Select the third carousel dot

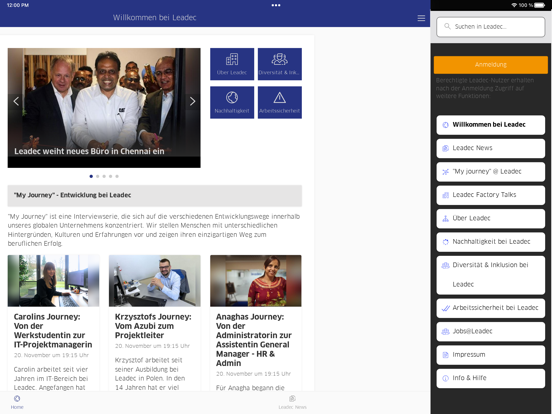pos(104,176)
